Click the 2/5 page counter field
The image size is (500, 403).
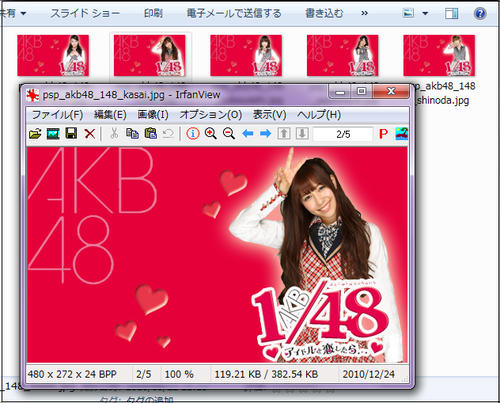pyautogui.click(x=343, y=134)
